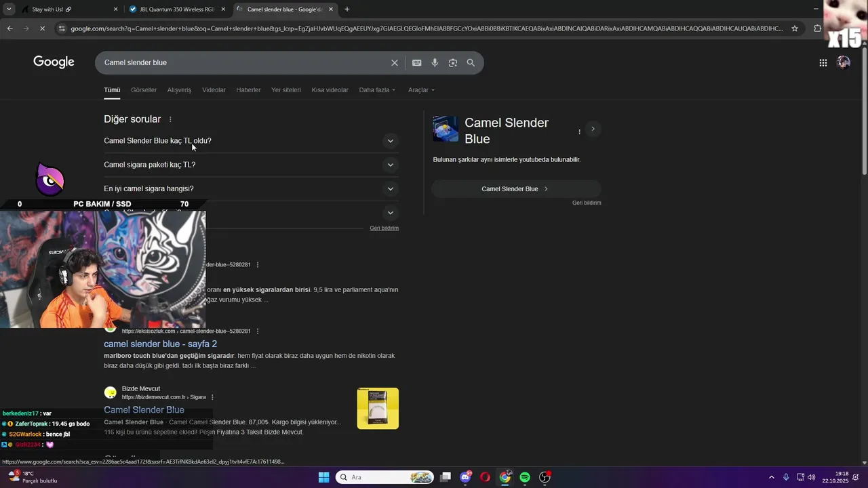The width and height of the screenshot is (868, 488).
Task: Switch to the Yer siteleri tab
Action: [x=286, y=89]
